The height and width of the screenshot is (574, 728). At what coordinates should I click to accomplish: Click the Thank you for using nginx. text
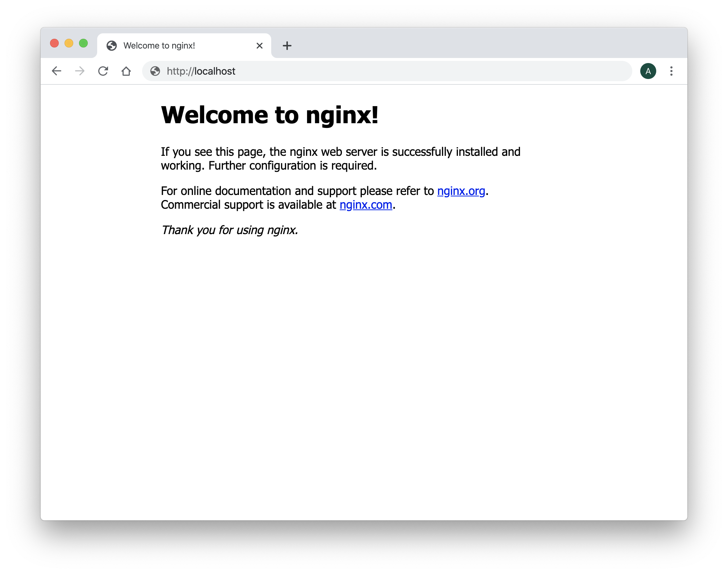click(229, 230)
